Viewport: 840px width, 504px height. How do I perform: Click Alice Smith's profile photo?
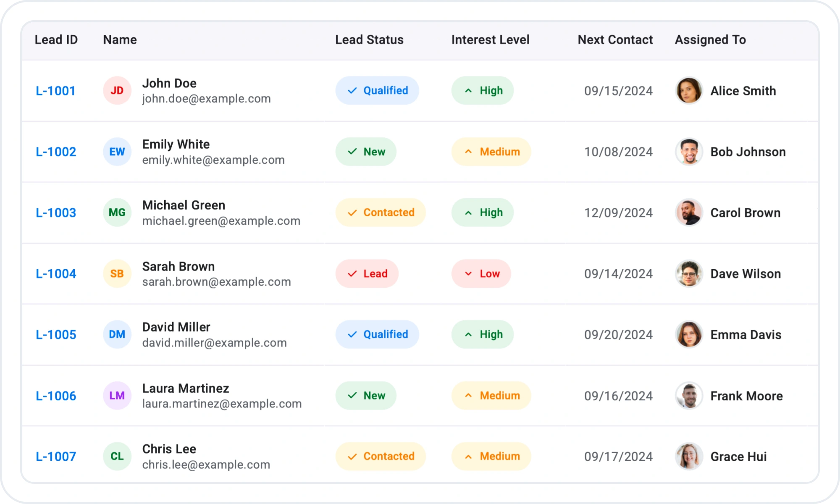pos(689,91)
